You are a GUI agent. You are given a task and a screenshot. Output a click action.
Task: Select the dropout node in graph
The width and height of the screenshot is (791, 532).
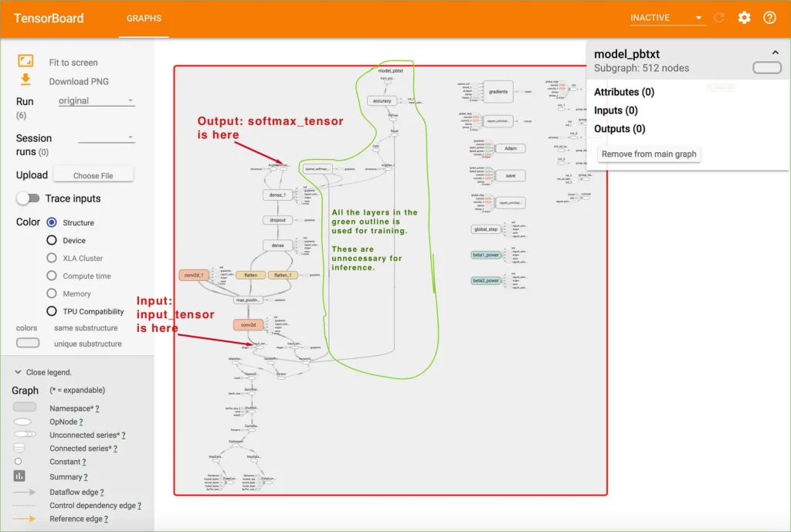pos(277,220)
